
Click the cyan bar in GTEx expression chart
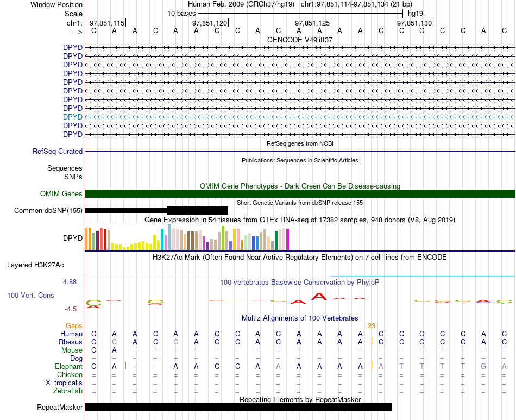[162, 240]
